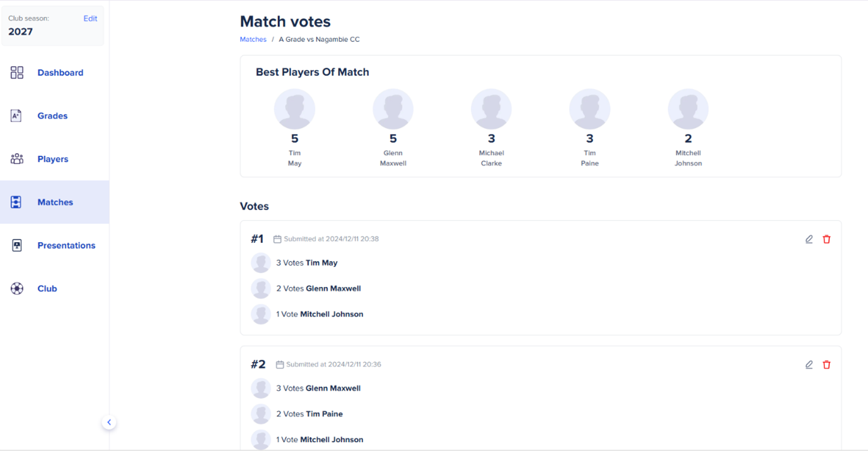Select Tim May's best player avatar

click(x=294, y=109)
